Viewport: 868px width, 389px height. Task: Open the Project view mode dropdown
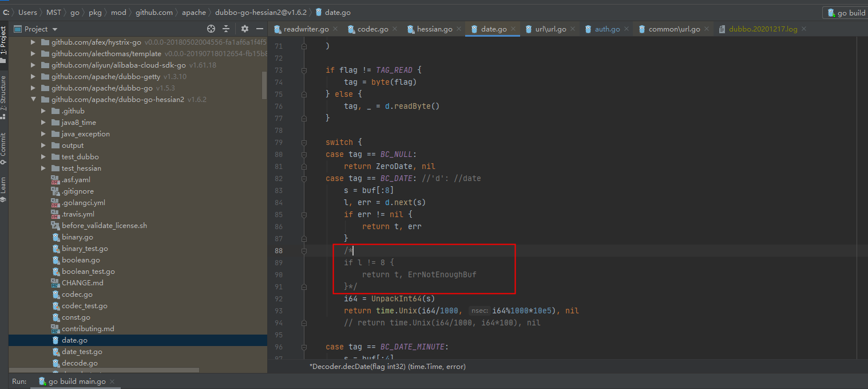55,28
